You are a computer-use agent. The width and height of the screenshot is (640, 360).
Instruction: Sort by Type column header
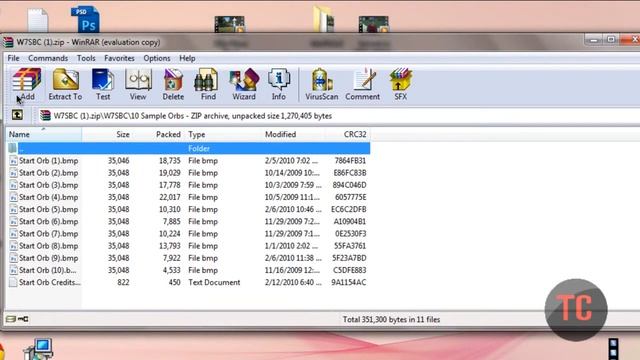pyautogui.click(x=222, y=134)
